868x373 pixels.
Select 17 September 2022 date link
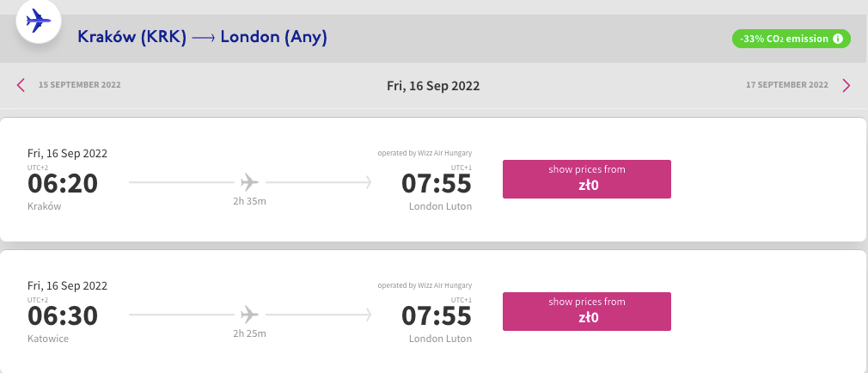[786, 85]
